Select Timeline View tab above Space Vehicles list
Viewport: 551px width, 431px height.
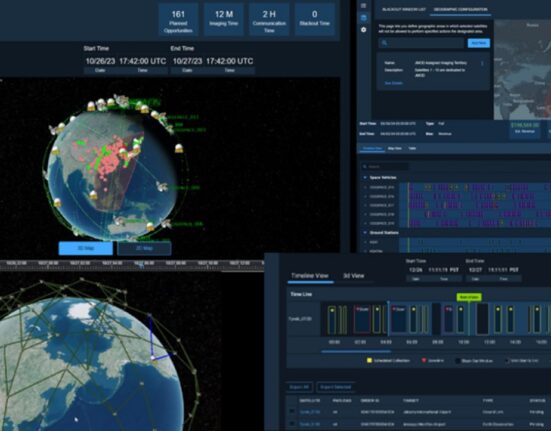[x=372, y=149]
